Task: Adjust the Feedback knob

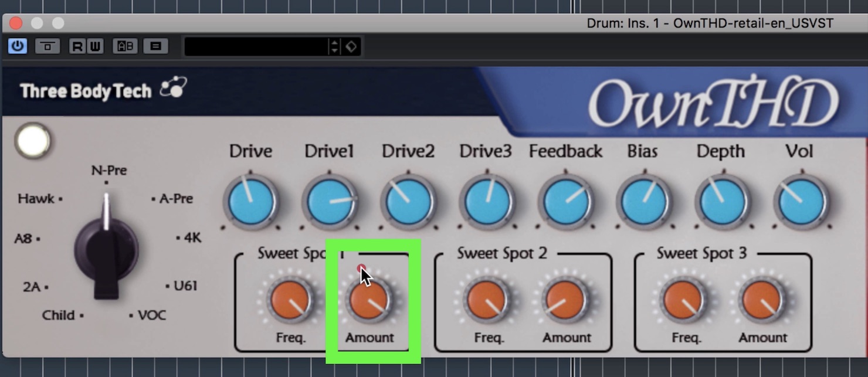Action: coord(565,202)
